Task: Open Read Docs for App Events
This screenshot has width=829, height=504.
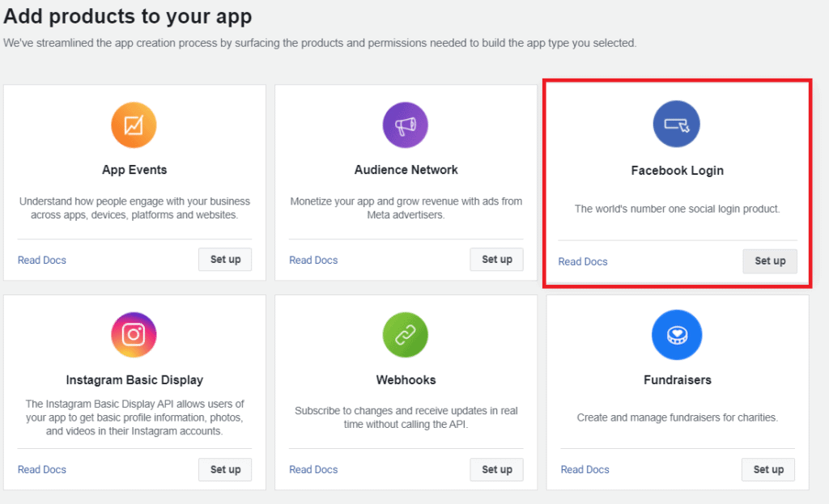Action: point(42,260)
